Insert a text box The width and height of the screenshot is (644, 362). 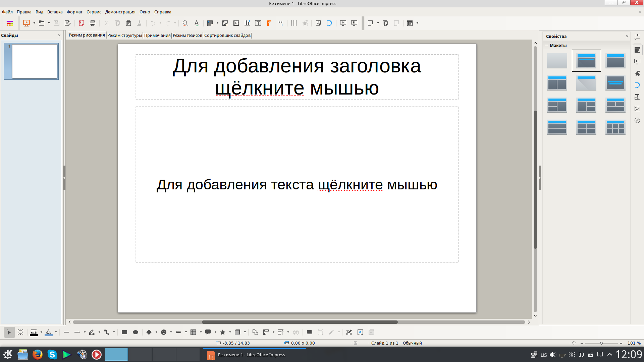coord(258,23)
